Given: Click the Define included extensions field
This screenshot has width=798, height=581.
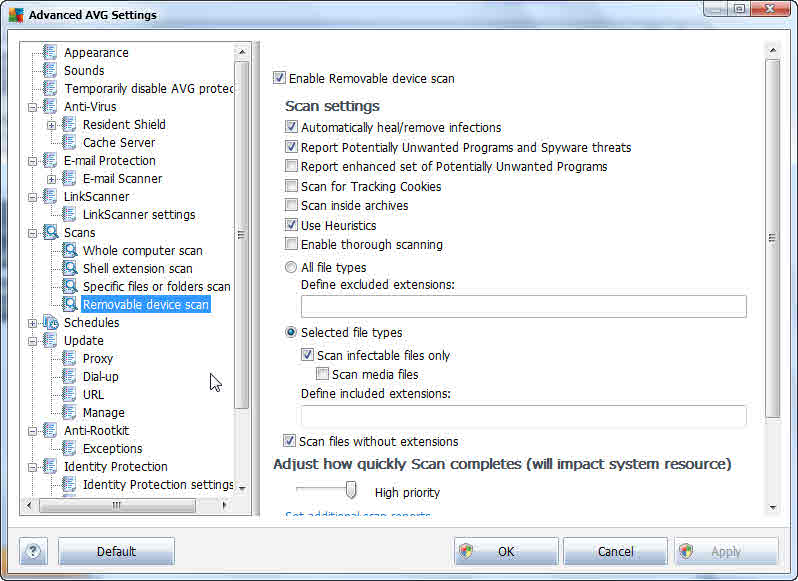Looking at the screenshot, I should click(524, 416).
